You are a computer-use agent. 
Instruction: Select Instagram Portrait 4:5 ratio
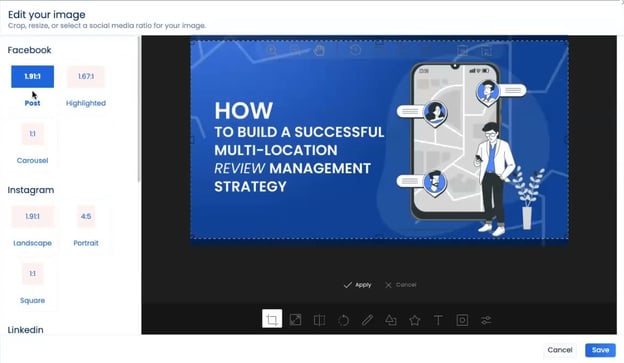tap(86, 217)
